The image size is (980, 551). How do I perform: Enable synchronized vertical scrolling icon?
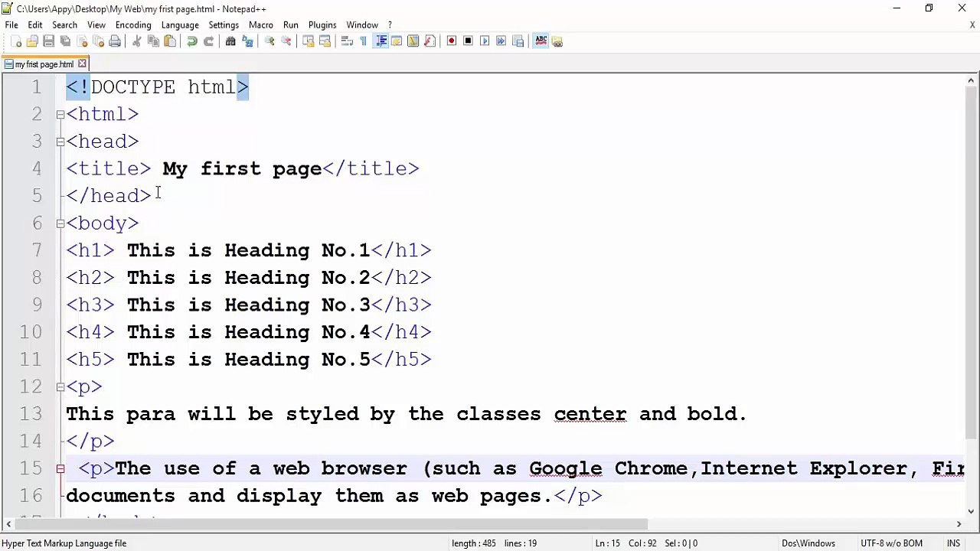pyautogui.click(x=308, y=41)
